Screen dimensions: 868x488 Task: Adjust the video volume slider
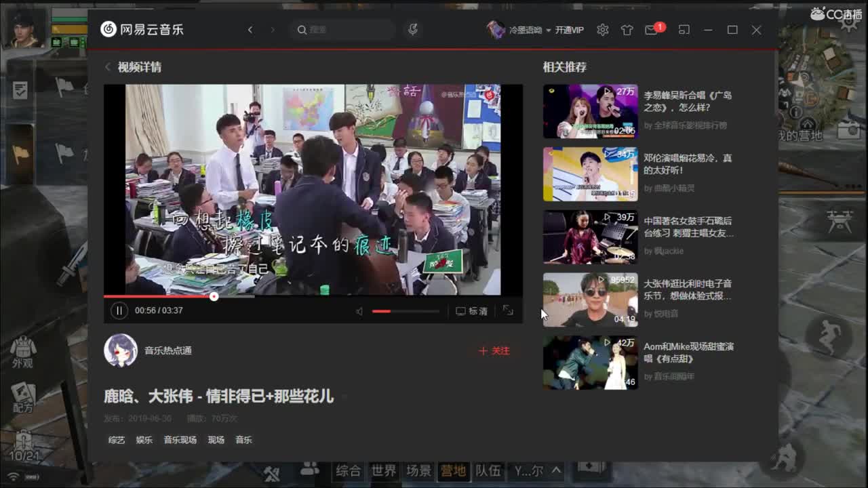pos(406,311)
